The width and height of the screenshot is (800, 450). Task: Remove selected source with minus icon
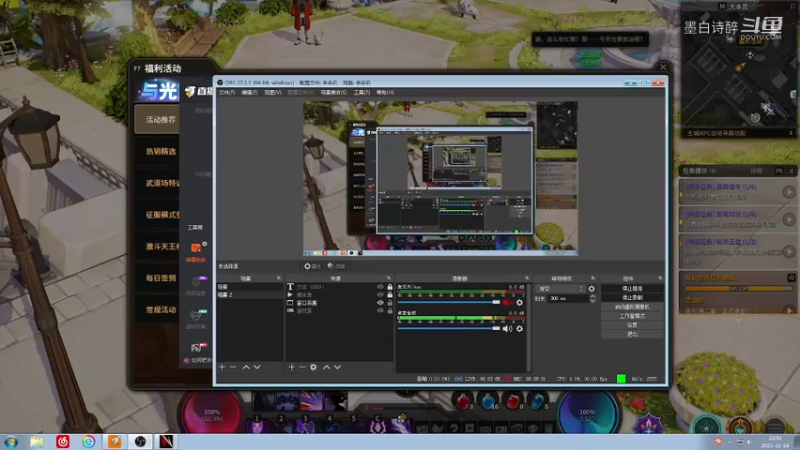[x=302, y=367]
